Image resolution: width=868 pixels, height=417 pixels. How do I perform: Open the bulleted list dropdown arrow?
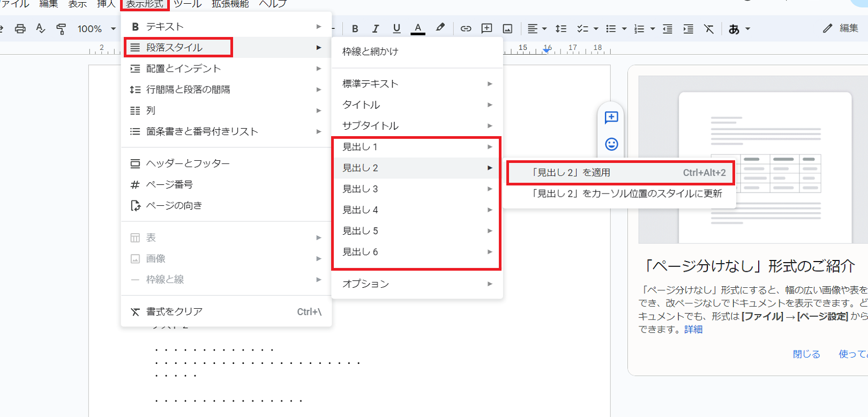[x=624, y=29]
